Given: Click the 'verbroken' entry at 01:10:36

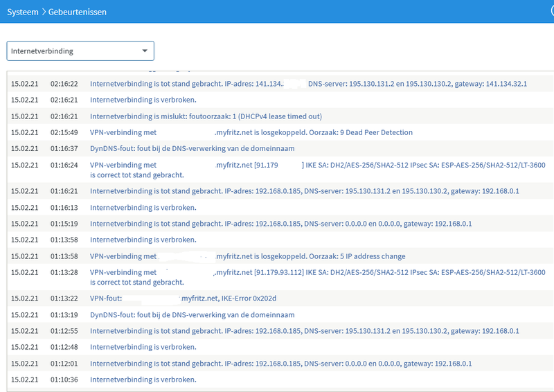Looking at the screenshot, I should coord(143,380).
